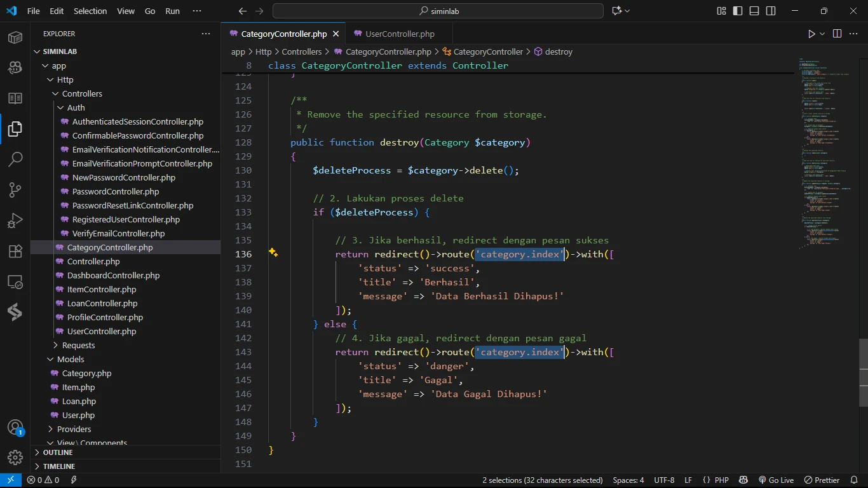
Task: Toggle Primary Side Bar visibility
Action: [738, 11]
